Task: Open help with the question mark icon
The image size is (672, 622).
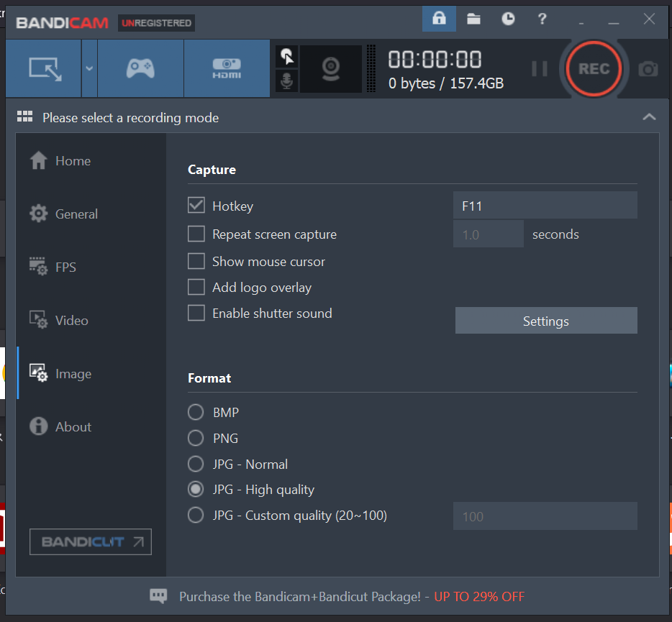Action: pyautogui.click(x=542, y=19)
